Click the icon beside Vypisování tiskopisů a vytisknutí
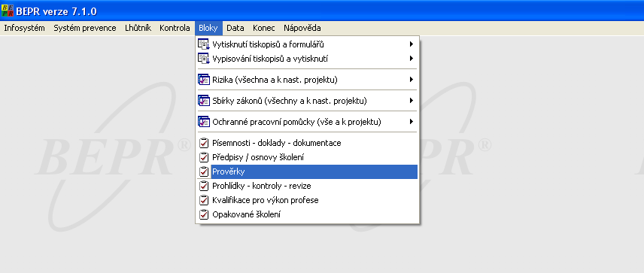 [204, 59]
